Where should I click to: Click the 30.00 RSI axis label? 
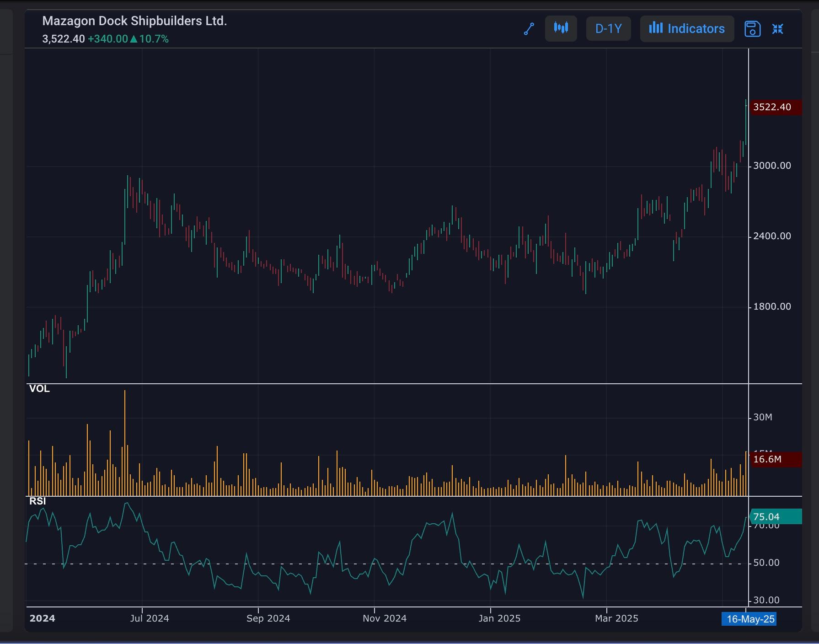click(766, 600)
